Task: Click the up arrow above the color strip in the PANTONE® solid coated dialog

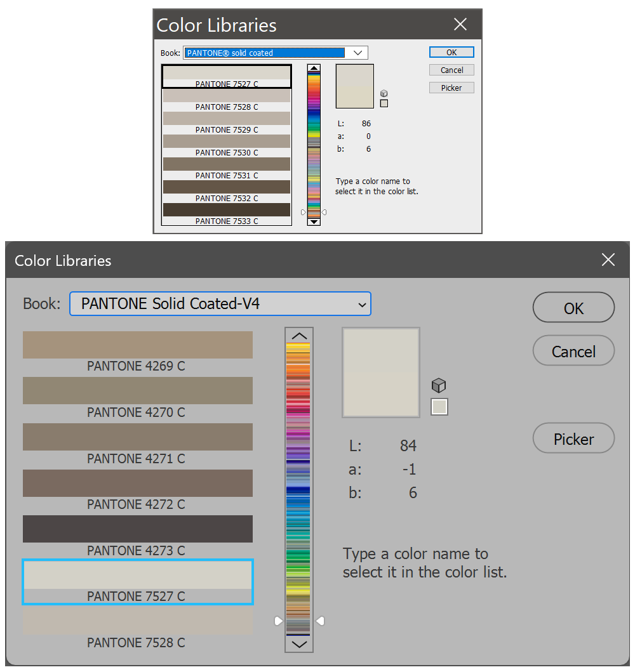Action: point(314,68)
